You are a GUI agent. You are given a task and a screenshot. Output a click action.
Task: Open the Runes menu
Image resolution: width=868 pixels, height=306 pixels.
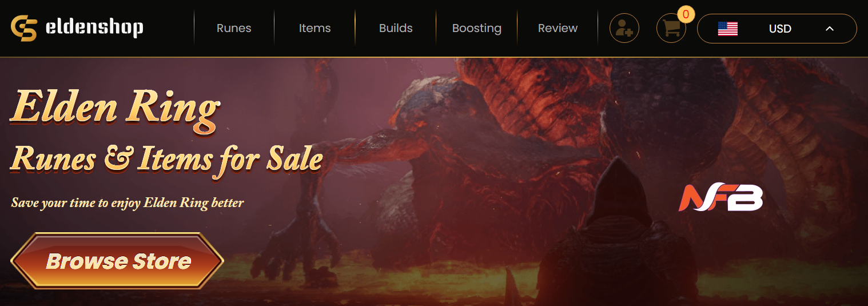point(234,28)
